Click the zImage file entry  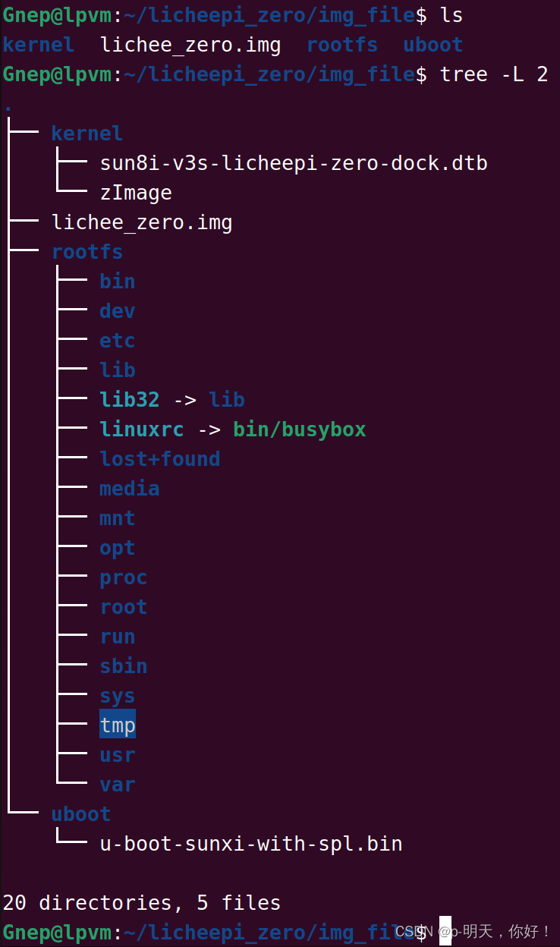tap(135, 193)
